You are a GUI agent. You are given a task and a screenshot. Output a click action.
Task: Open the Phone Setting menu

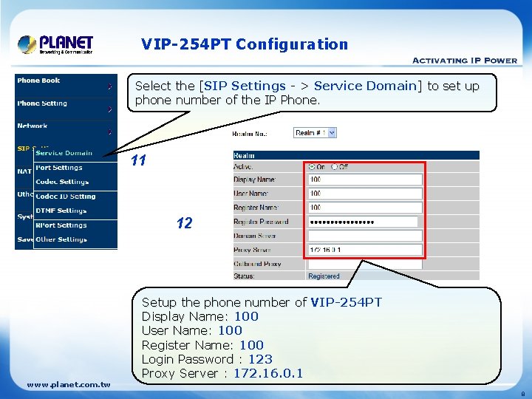click(x=42, y=103)
